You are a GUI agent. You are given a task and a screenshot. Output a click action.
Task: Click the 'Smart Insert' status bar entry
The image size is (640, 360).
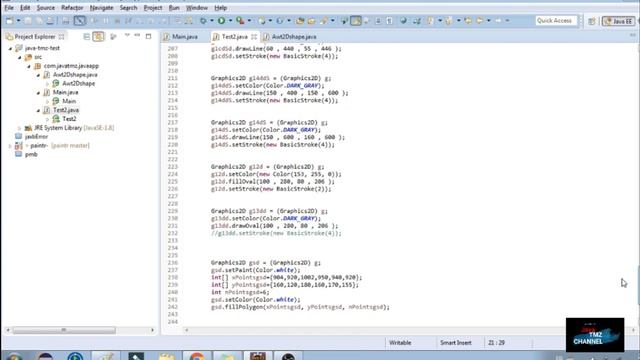click(456, 343)
